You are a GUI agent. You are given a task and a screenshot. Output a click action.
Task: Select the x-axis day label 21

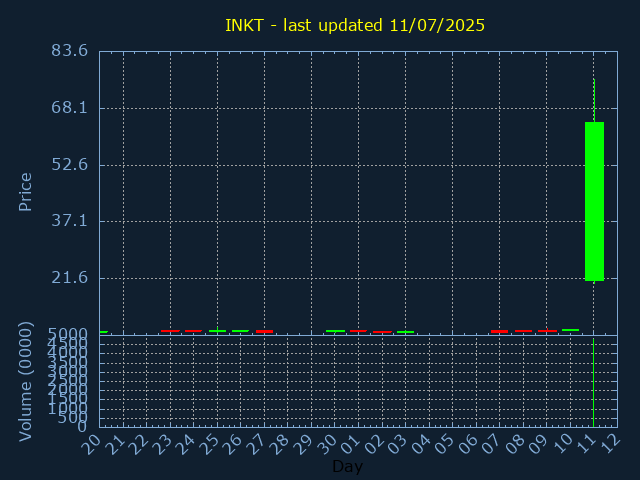point(114,444)
